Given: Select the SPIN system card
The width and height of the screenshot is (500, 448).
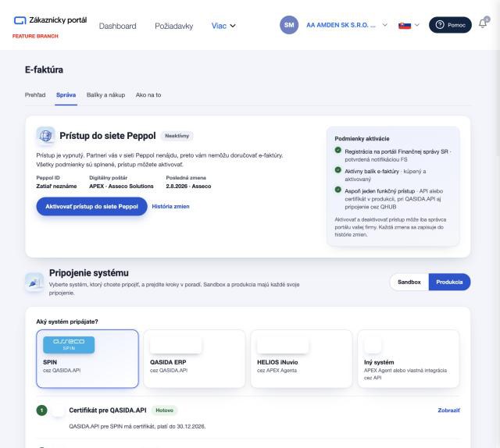Looking at the screenshot, I should [87, 359].
